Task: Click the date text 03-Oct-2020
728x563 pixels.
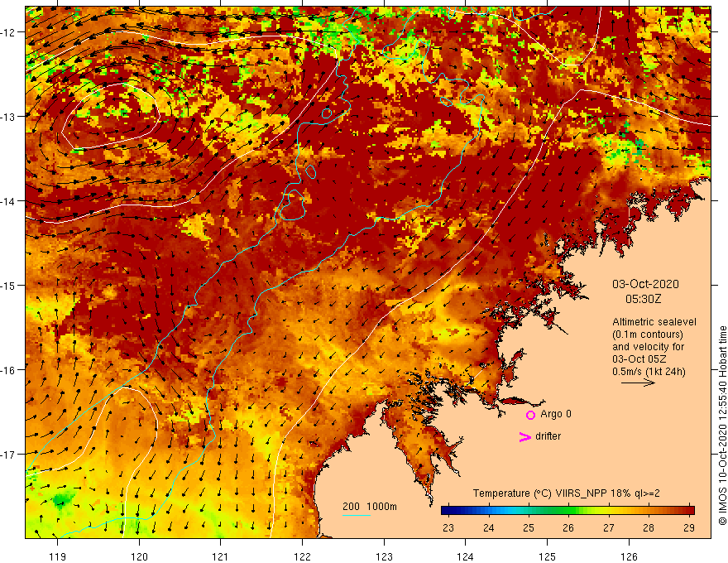Action: (x=645, y=284)
